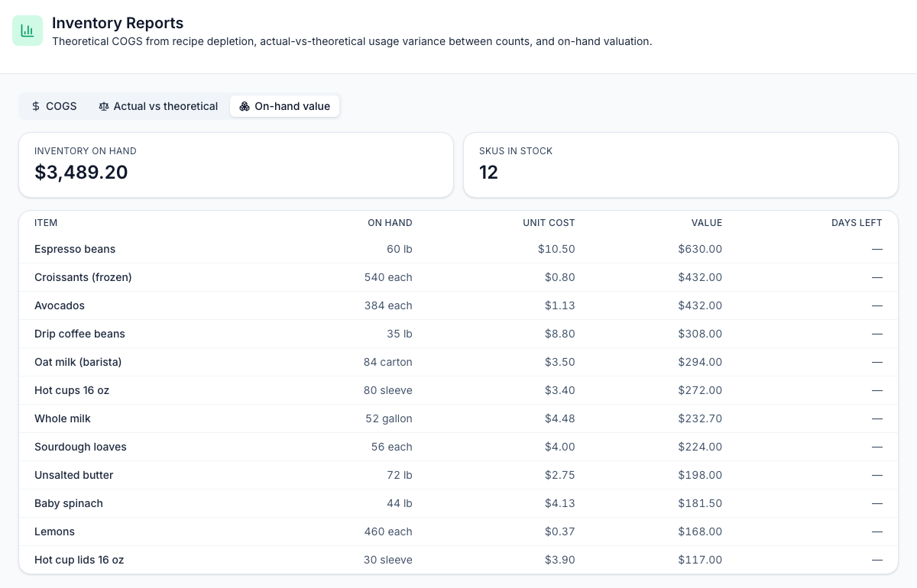Image resolution: width=917 pixels, height=588 pixels.
Task: Click the 52 gallon on-hand quantity
Action: point(389,418)
